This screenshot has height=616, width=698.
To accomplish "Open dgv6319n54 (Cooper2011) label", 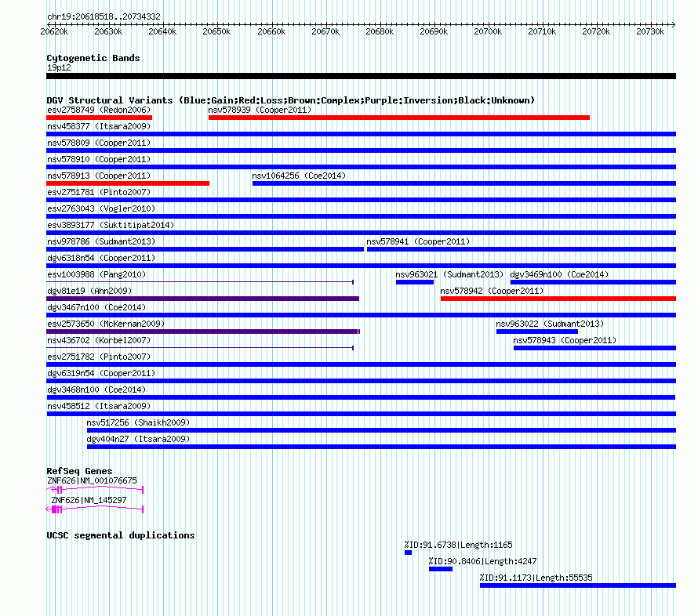I will point(101,373).
